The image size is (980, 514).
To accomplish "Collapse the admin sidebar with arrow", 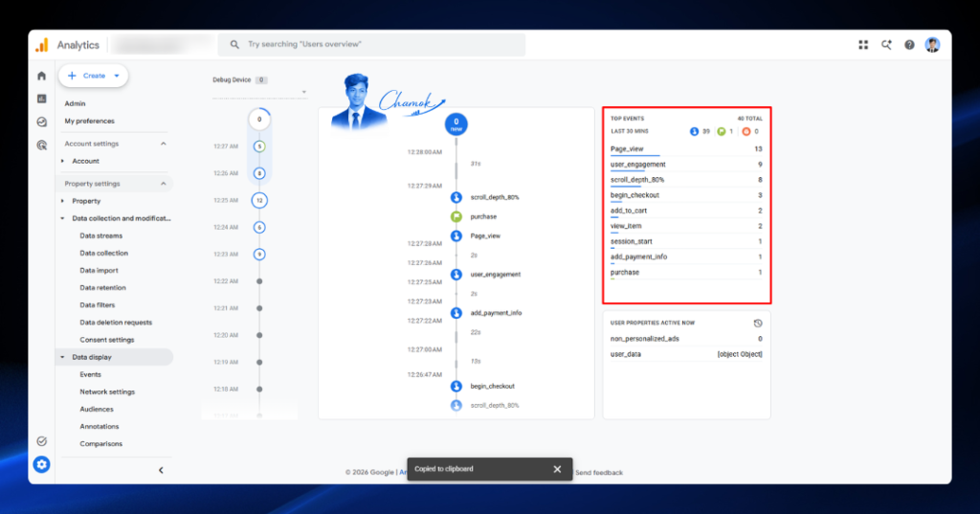I will [x=161, y=470].
